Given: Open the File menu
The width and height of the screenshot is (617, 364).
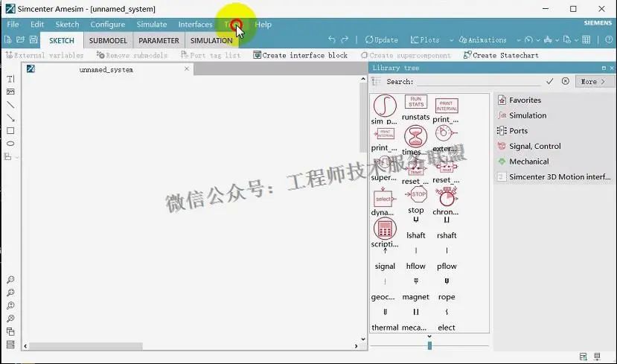Looking at the screenshot, I should (x=13, y=25).
